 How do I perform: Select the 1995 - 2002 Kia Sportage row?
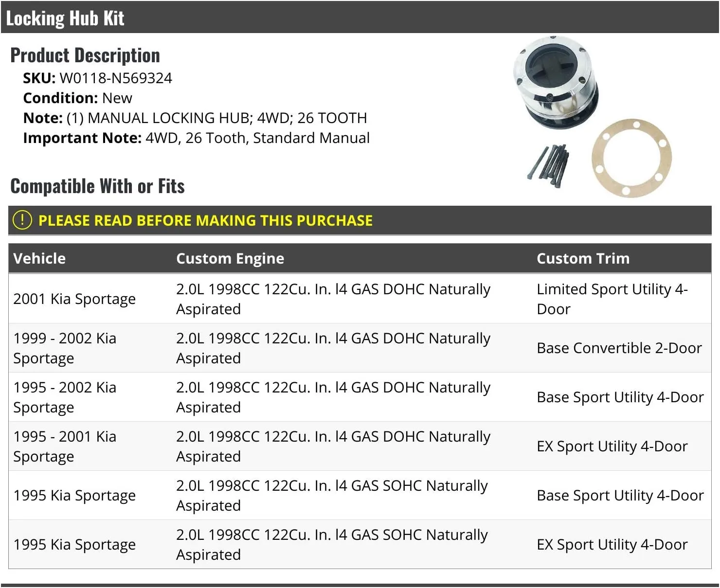360,397
